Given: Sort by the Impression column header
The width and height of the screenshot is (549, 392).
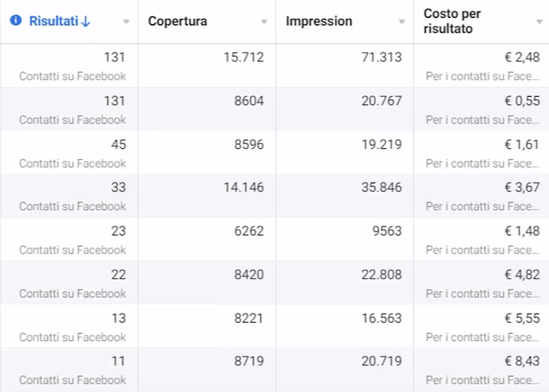Looking at the screenshot, I should tap(319, 21).
